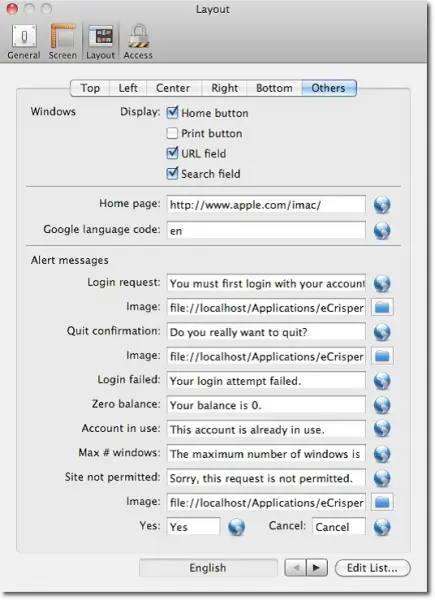
Task: Toggle the URL field checkbox
Action: [x=172, y=153]
